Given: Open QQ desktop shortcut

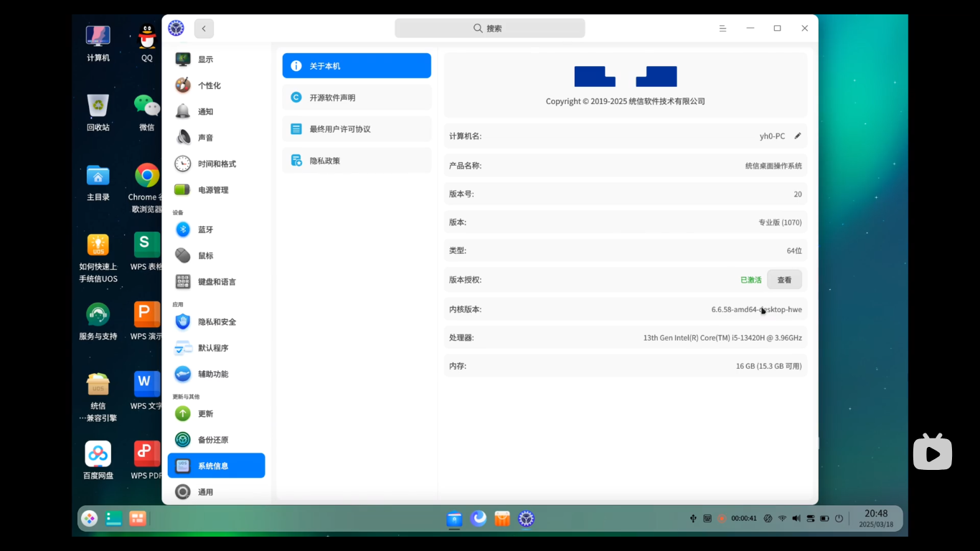Looking at the screenshot, I should point(147,43).
